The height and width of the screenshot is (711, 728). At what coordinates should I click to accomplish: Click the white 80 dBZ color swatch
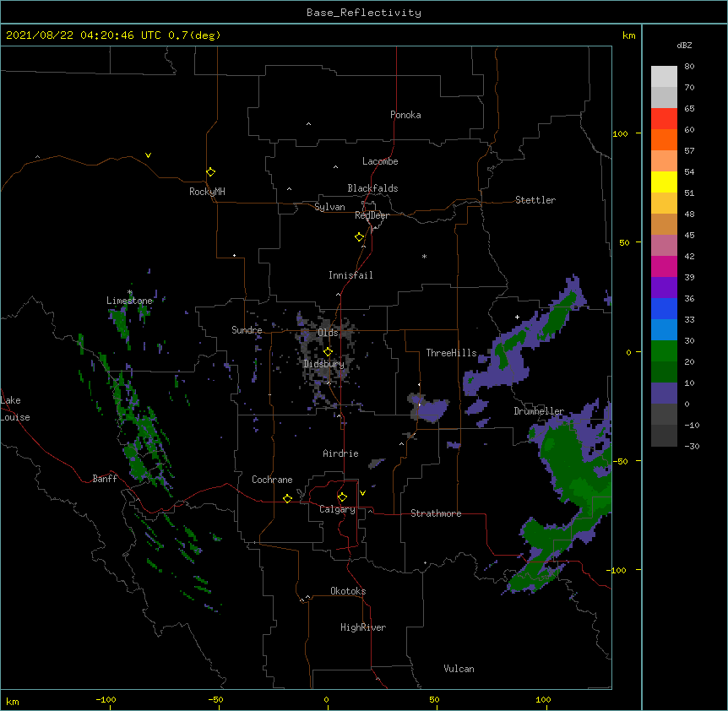[x=664, y=77]
